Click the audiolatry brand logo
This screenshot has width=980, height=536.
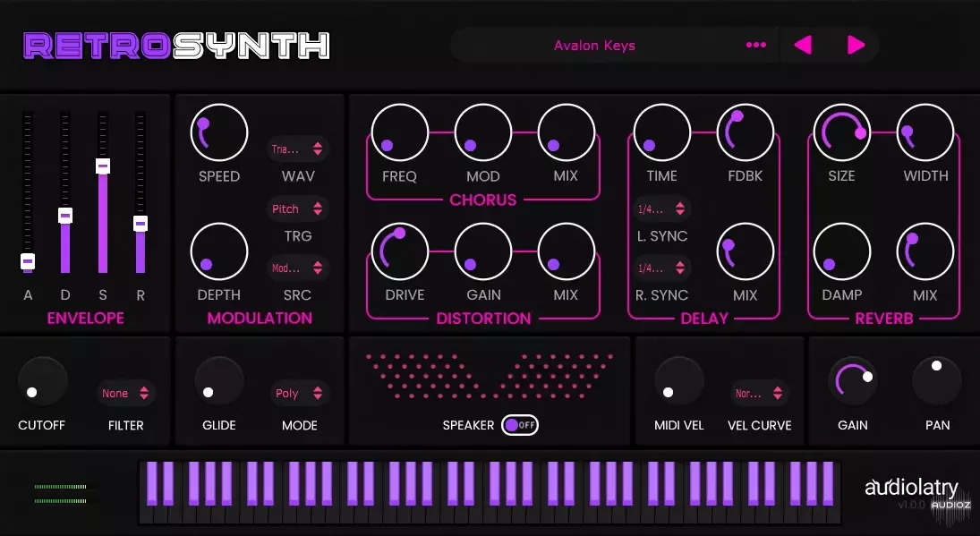tap(911, 488)
